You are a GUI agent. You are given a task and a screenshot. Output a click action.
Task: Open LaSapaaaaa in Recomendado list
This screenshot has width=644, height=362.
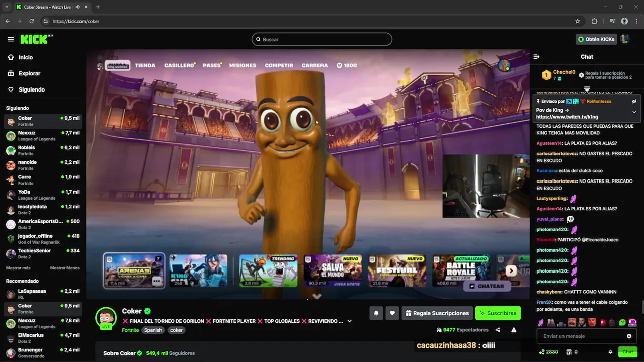click(x=43, y=294)
